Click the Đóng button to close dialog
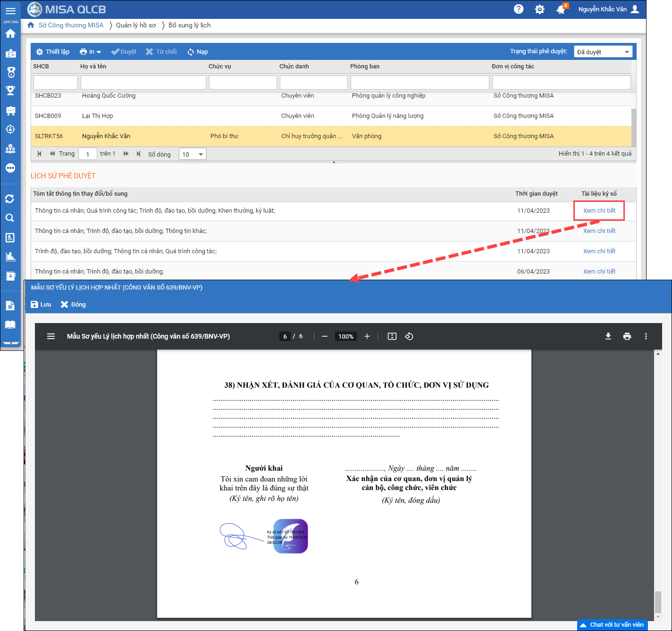Screen dimensions: 672x631 [73, 305]
